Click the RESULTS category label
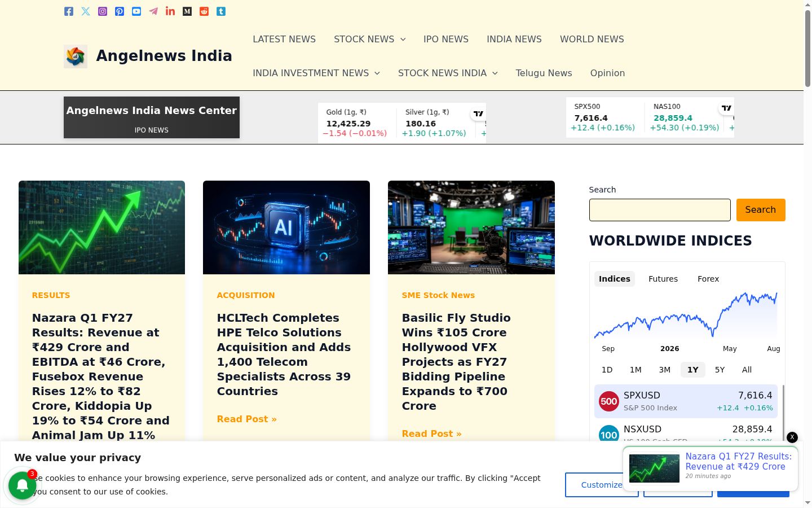This screenshot has height=508, width=812. [x=51, y=295]
